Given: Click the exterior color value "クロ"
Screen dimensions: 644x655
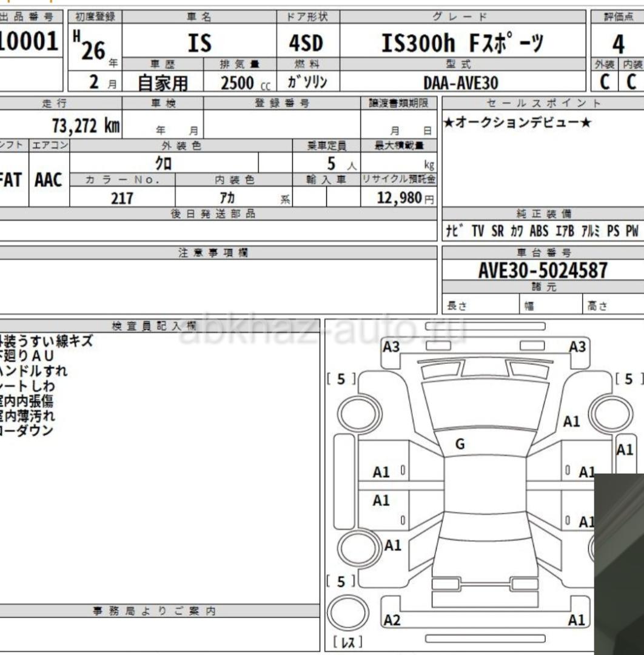Looking at the screenshot, I should coord(163,163).
